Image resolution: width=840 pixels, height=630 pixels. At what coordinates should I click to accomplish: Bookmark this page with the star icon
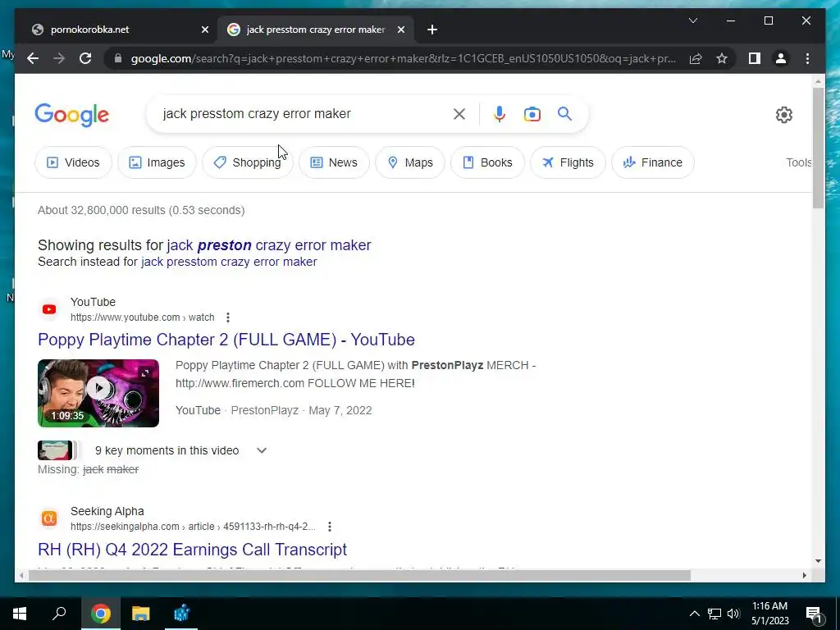coord(722,58)
